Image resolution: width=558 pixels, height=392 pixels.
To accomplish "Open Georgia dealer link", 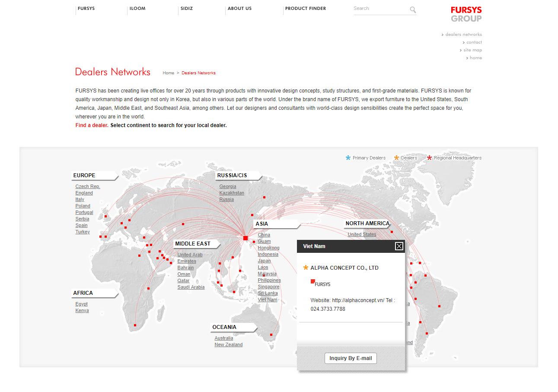I will tap(228, 187).
